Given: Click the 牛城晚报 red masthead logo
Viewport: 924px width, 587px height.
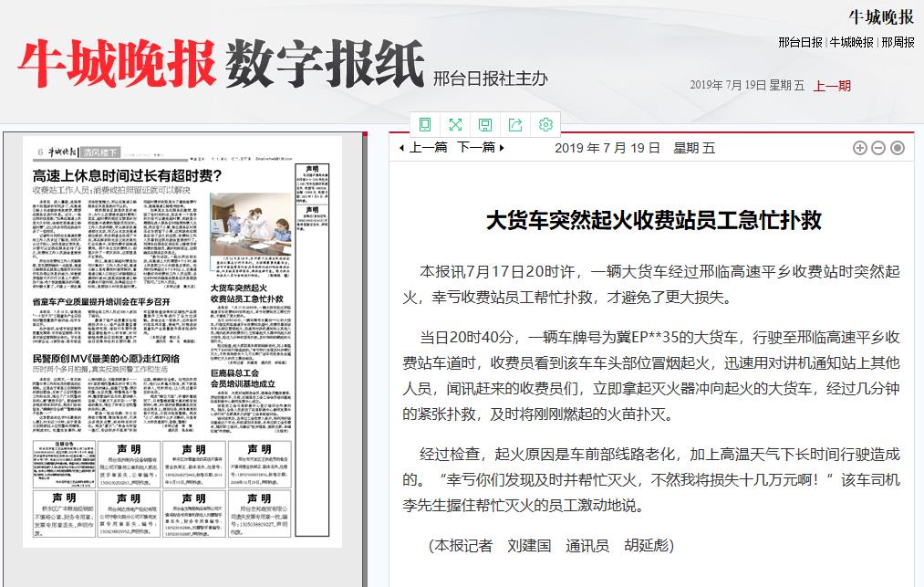Looking at the screenshot, I should pos(117,64).
